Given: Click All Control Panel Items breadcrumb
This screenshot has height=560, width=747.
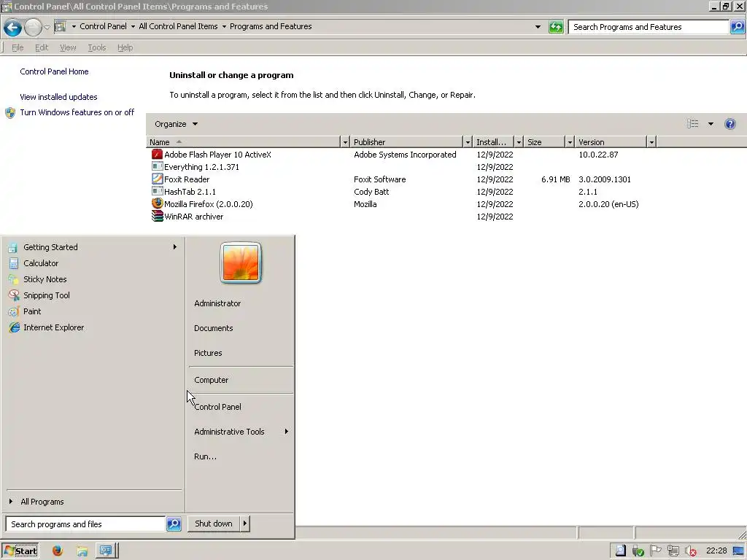Looking at the screenshot, I should 178,26.
